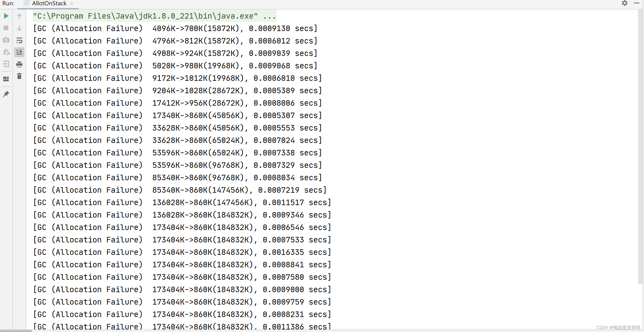Click the first GC Allocation Failure line

pos(175,29)
